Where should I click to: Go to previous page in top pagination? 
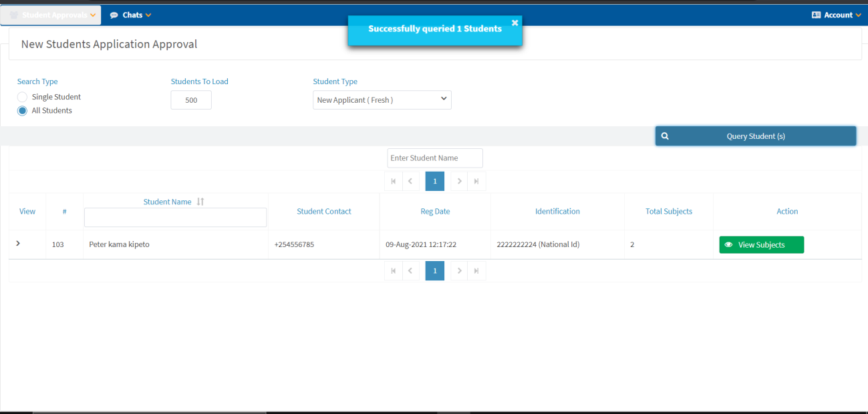click(x=410, y=181)
